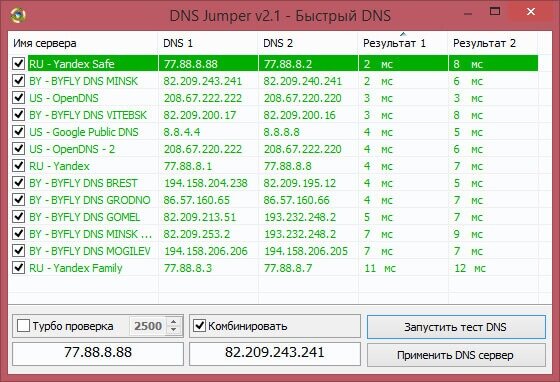The height and width of the screenshot is (382, 560).
Task: Click DNS 1 address 82.209.253.2
Action: pos(197,234)
